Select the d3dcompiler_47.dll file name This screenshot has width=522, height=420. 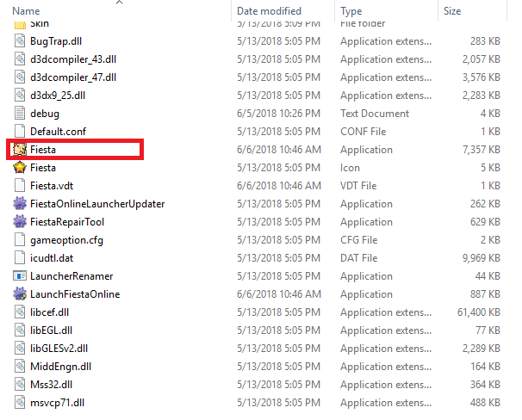(x=73, y=77)
